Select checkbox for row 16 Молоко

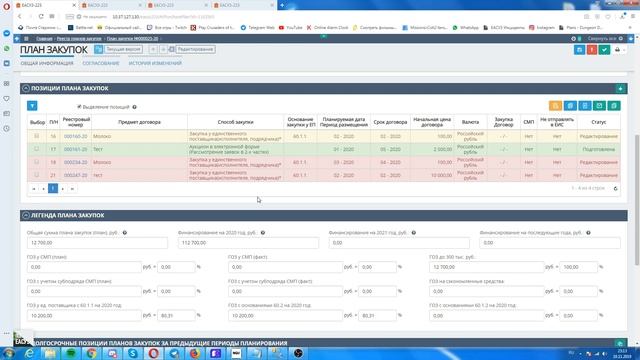(37, 136)
